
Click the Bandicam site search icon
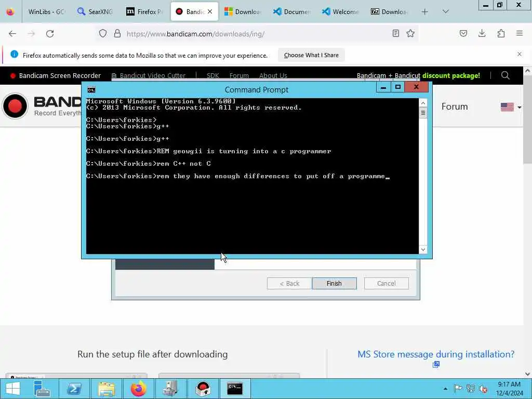pos(505,75)
